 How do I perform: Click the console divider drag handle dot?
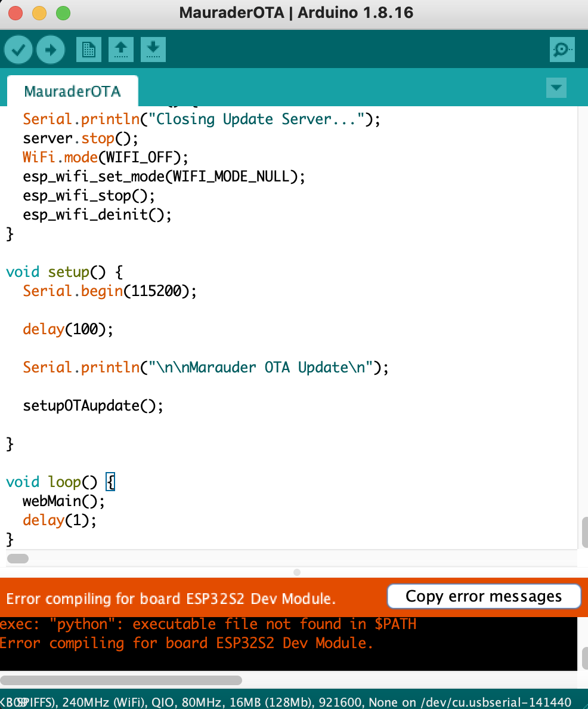point(297,572)
